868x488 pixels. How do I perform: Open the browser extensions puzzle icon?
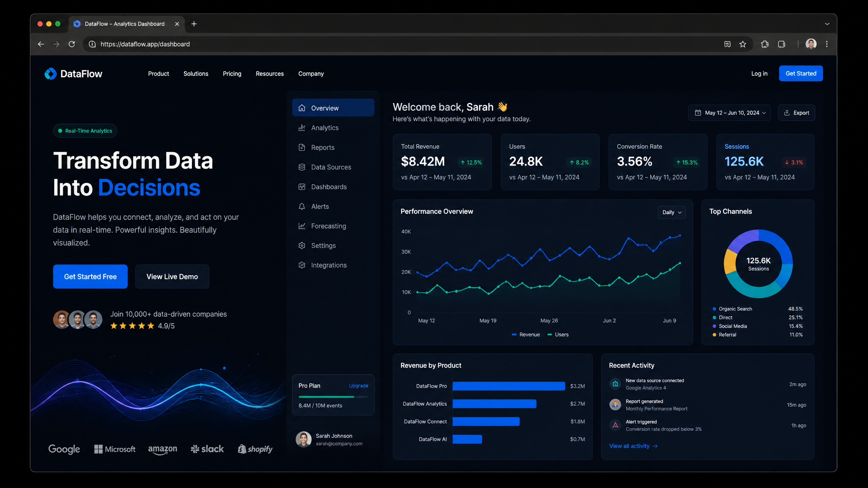[x=765, y=44]
